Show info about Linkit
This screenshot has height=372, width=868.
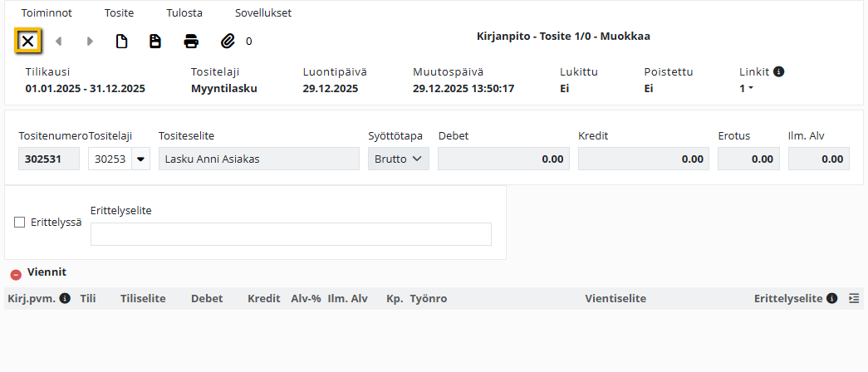tap(779, 71)
